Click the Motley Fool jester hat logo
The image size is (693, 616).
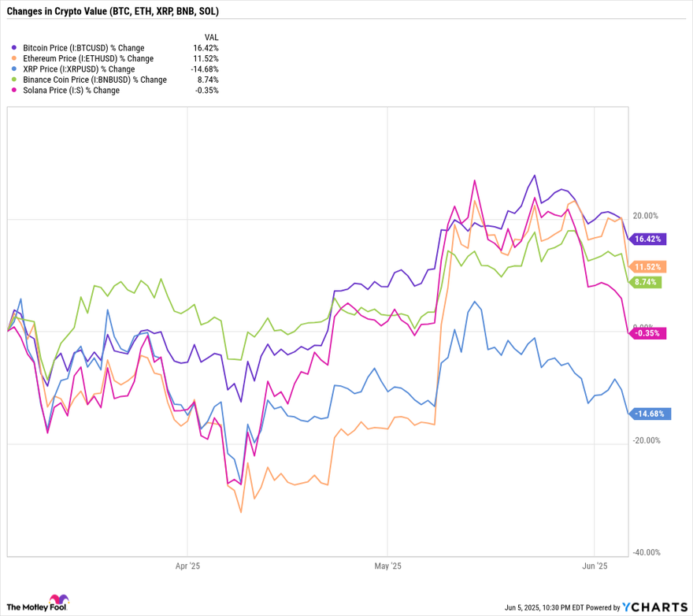coord(59,599)
